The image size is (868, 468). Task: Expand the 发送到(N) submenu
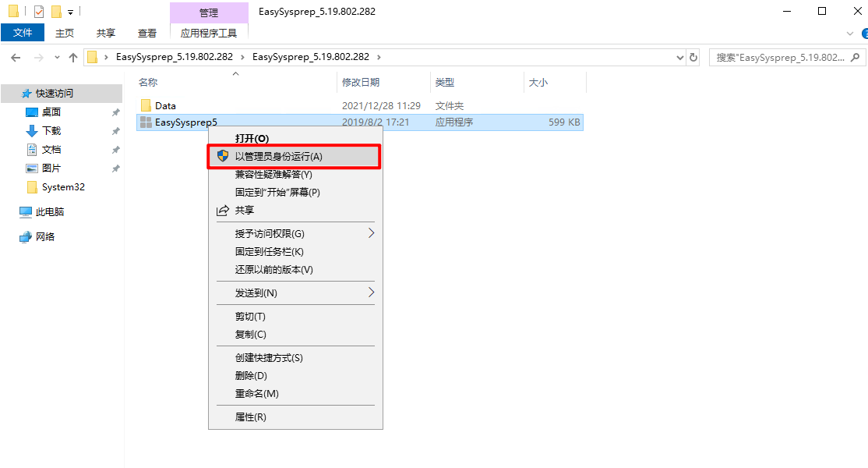pos(371,292)
